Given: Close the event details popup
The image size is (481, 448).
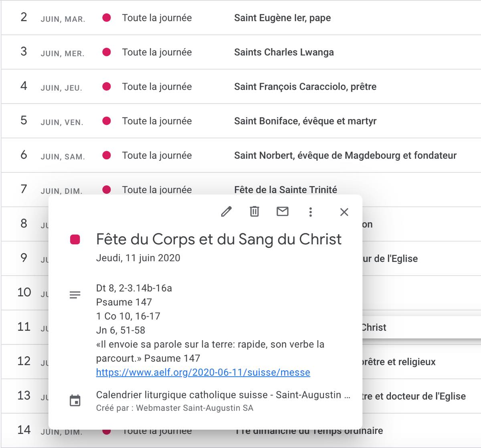Looking at the screenshot, I should click(x=344, y=212).
